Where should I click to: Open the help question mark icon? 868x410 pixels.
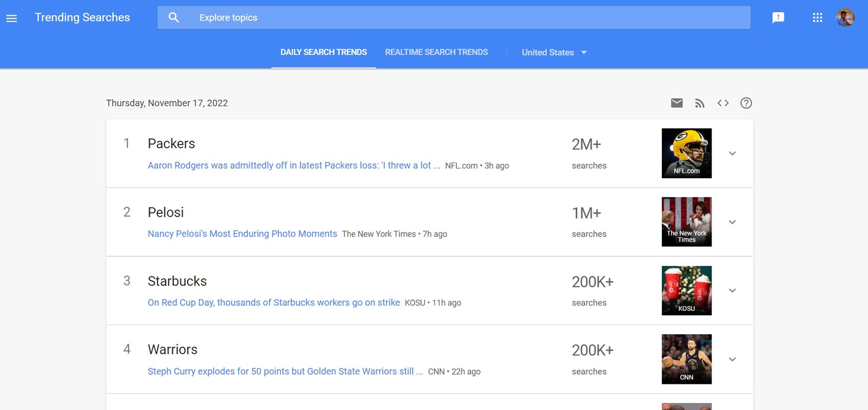[x=746, y=103]
